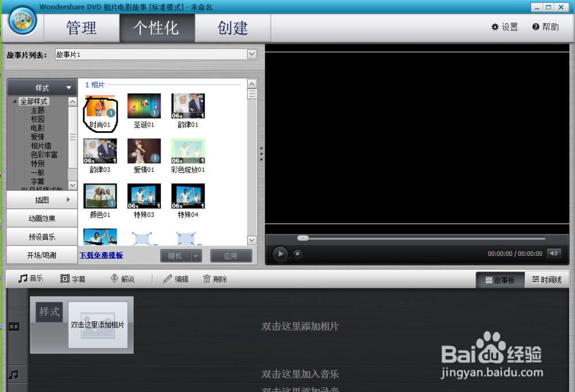Image resolution: width=575 pixels, height=392 pixels.
Task: Toggle the 4:3 aspect ratio button
Action: tap(554, 253)
